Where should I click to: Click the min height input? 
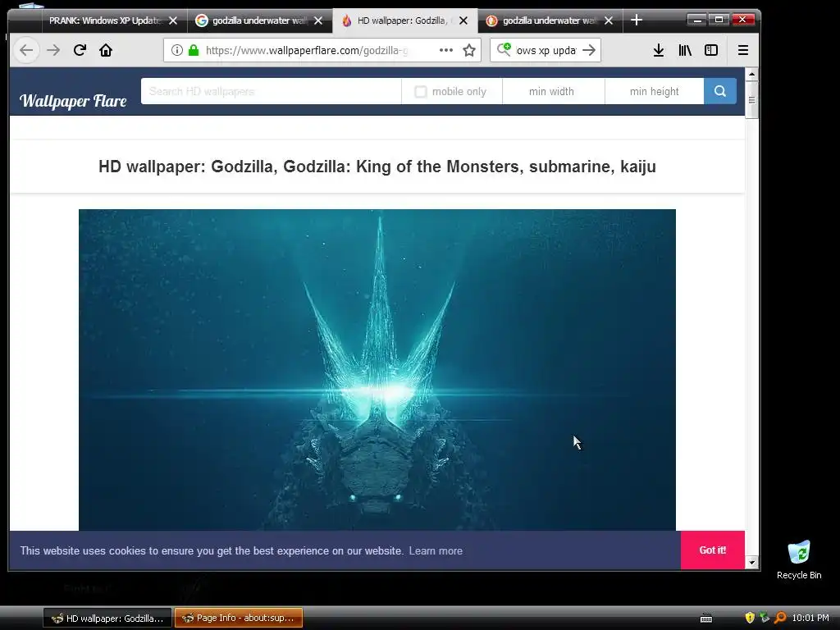click(x=654, y=91)
